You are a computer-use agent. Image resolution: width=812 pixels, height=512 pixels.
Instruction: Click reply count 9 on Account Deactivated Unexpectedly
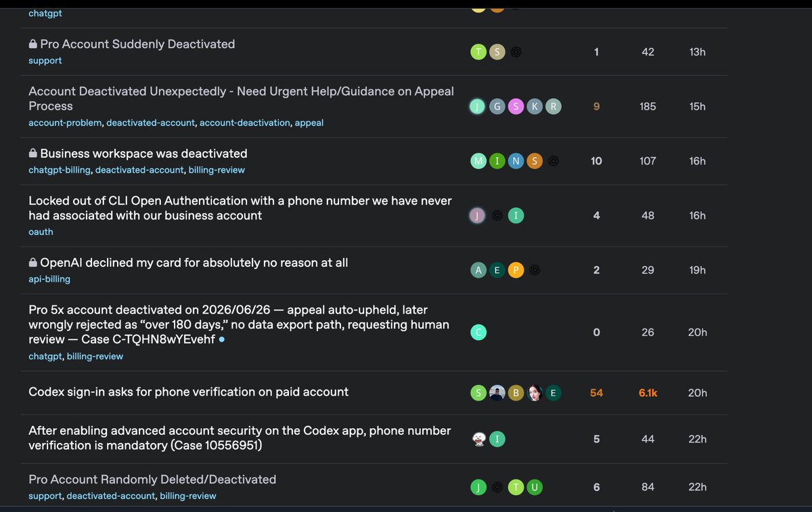coord(596,106)
